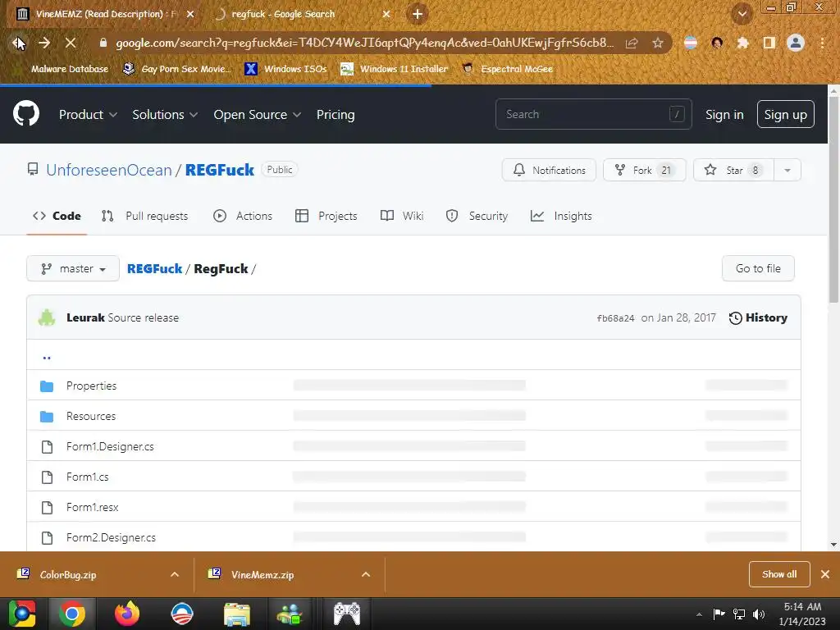Open the UnforeseenOcean user profile link

[109, 170]
